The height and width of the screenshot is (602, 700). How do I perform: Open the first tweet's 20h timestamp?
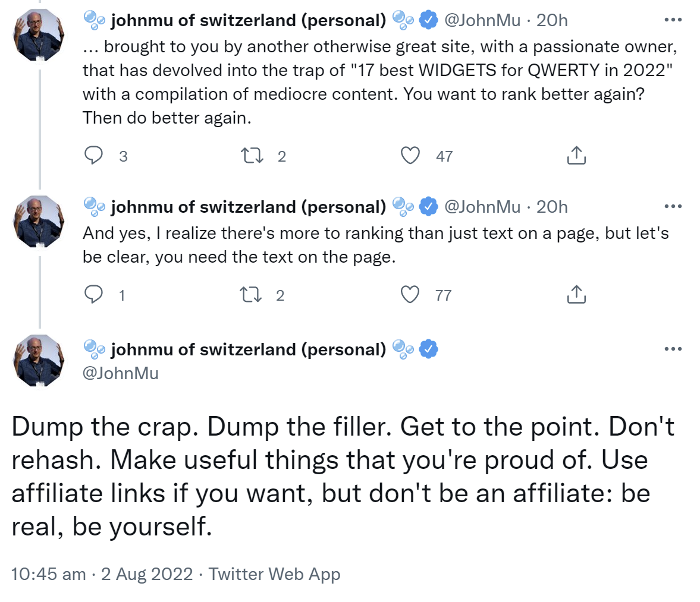[552, 20]
